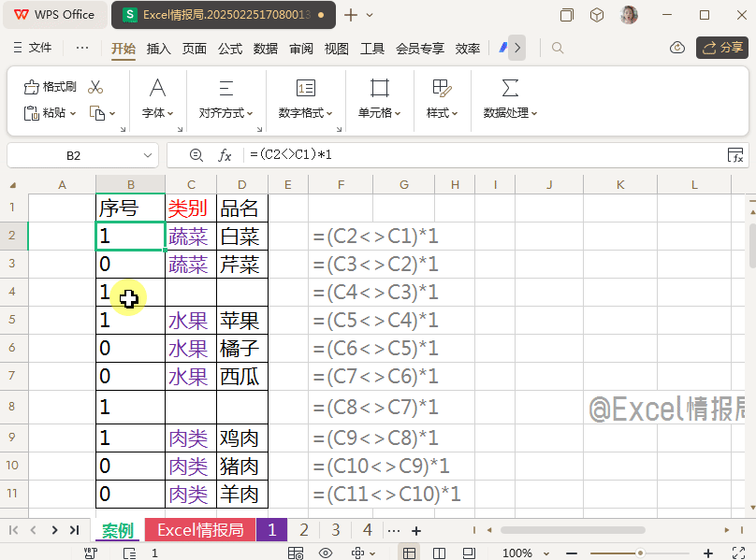This screenshot has width=756, height=560.
Task: Switch to normal grid view
Action: [x=410, y=553]
